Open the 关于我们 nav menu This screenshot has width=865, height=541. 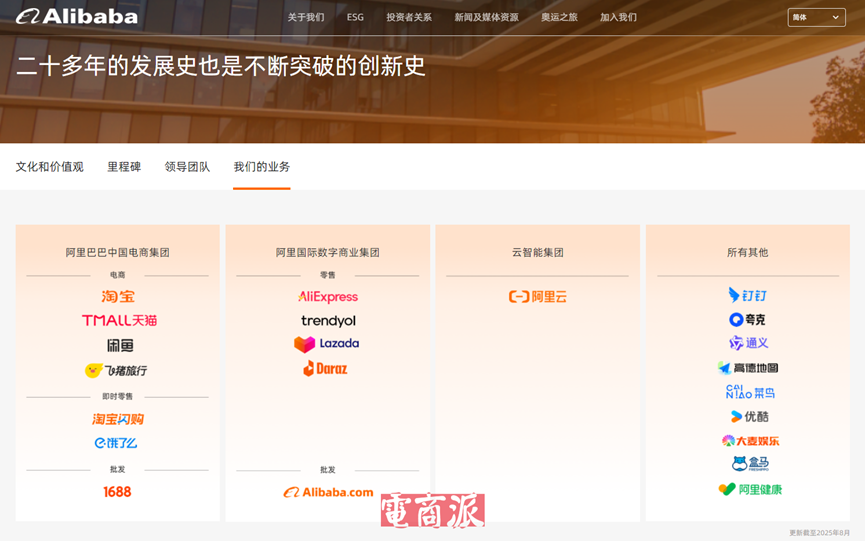tap(306, 17)
